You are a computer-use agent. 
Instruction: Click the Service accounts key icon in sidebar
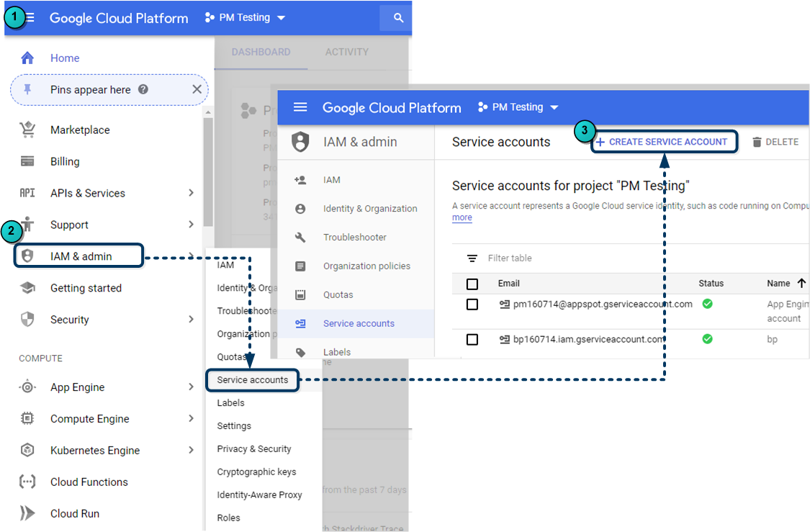click(300, 323)
